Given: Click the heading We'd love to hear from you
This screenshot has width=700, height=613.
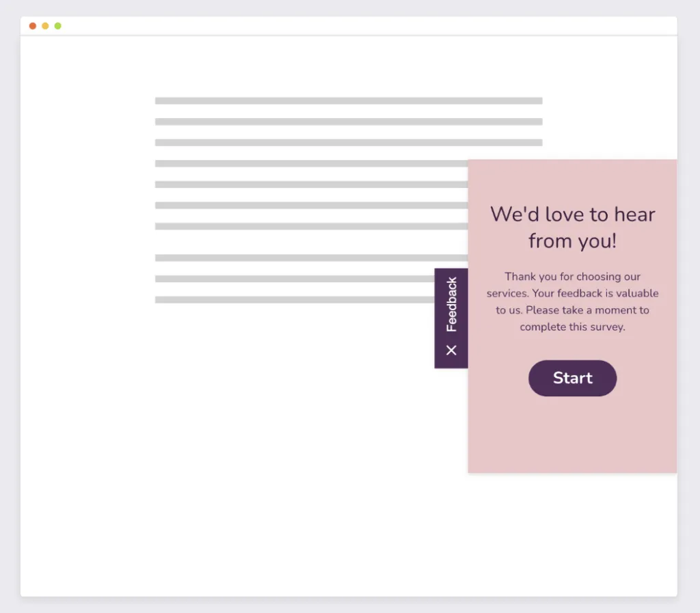Looking at the screenshot, I should pyautogui.click(x=572, y=228).
